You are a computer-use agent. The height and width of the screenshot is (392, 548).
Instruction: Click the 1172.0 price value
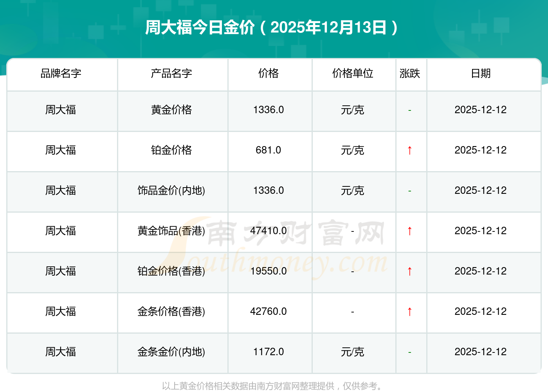tap(269, 352)
